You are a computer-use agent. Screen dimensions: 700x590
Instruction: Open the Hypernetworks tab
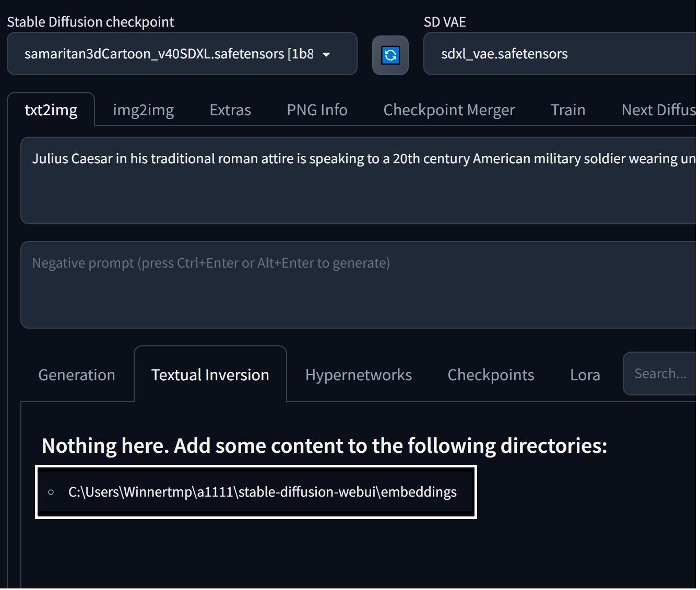click(x=358, y=374)
